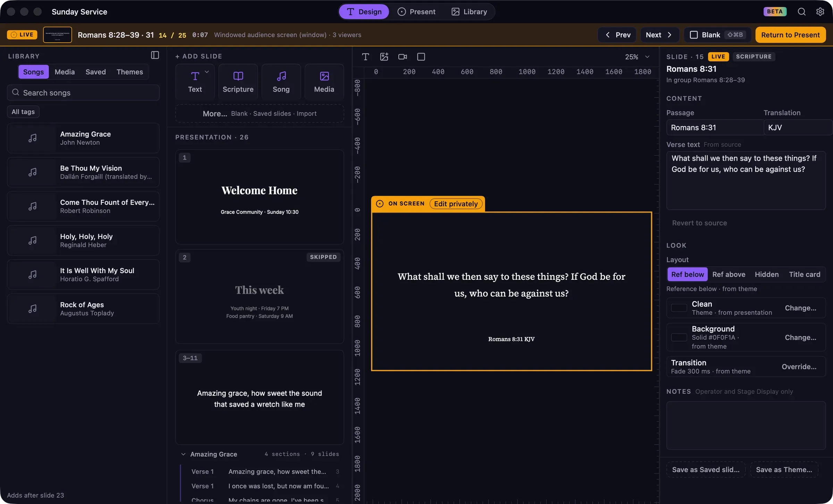
Task: Click the Search songs field
Action: coord(83,93)
